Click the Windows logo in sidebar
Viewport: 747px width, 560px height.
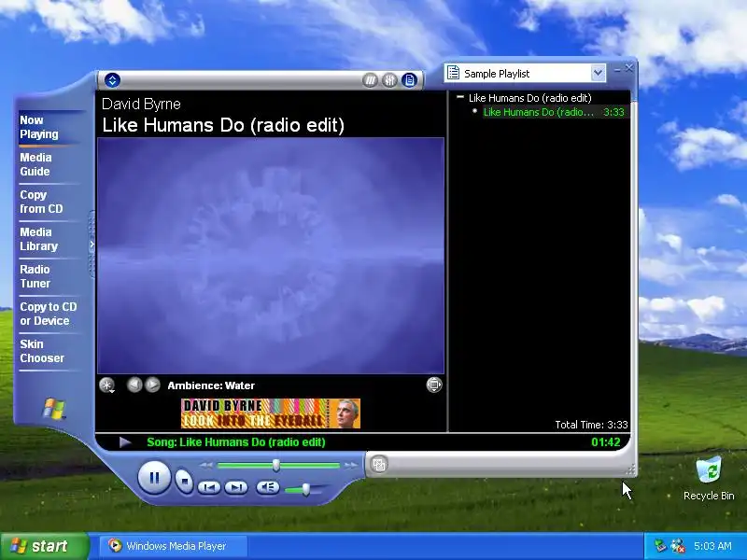tap(54, 409)
